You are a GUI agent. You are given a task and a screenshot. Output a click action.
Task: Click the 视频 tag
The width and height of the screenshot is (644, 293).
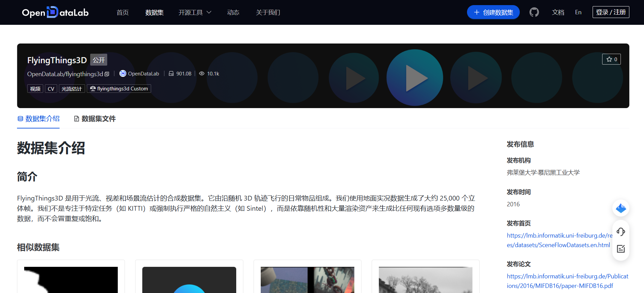pyautogui.click(x=35, y=89)
